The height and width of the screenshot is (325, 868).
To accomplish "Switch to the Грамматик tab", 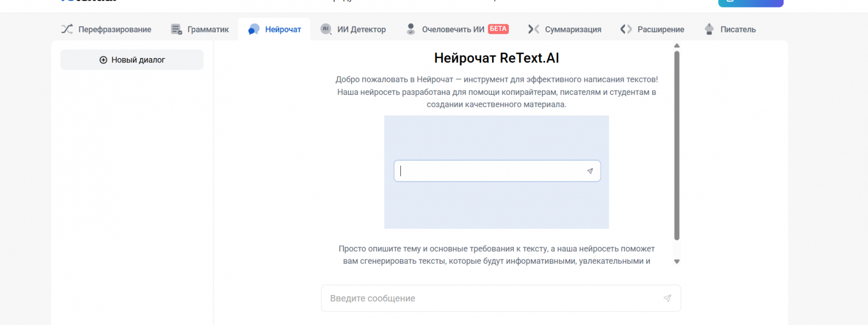I will tap(208, 29).
